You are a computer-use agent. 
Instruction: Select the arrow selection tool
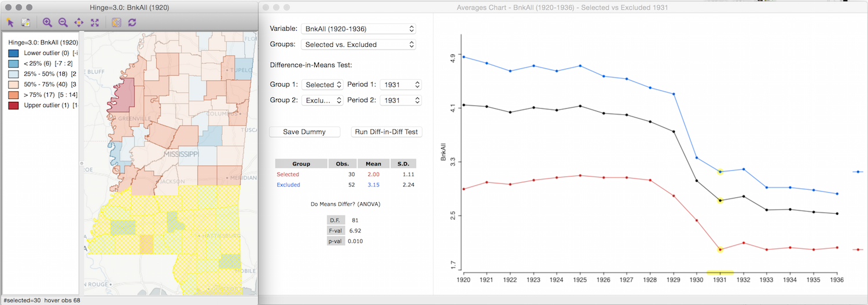10,23
